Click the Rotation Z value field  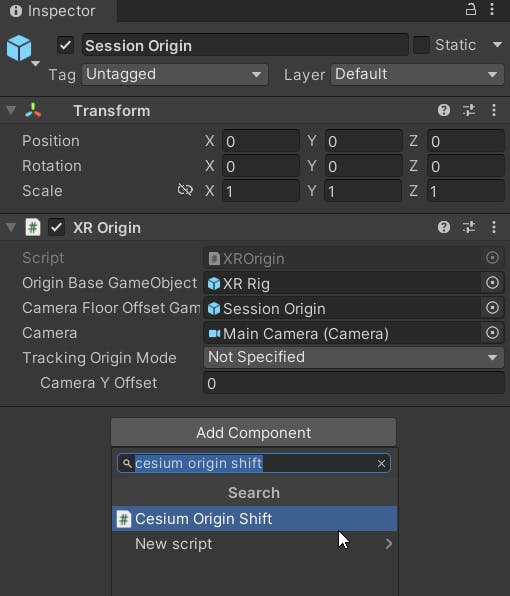466,166
